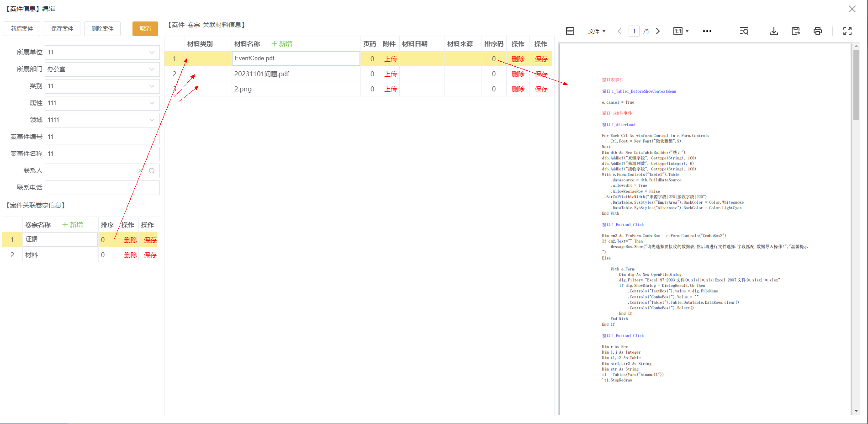Image resolution: width=868 pixels, height=424 pixels.
Task: Toggle the PDF sidebar panel icon
Action: pos(570,31)
